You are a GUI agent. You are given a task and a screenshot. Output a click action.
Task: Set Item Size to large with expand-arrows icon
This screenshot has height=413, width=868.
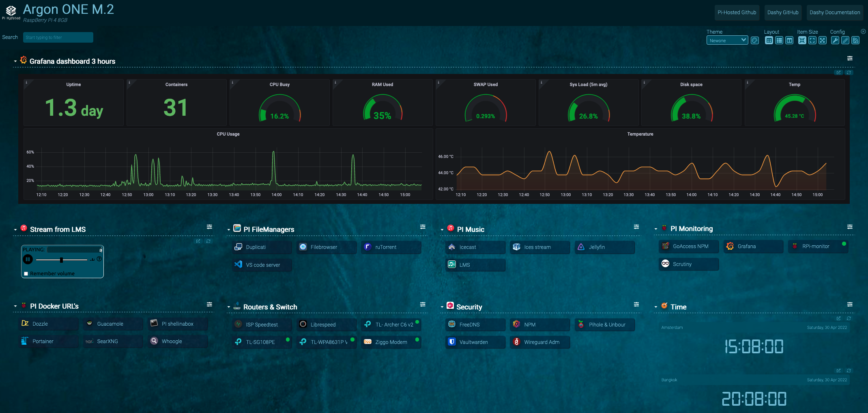(823, 40)
